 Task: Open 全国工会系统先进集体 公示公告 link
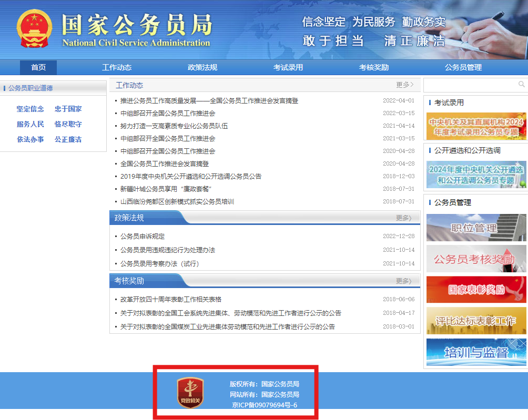231,313
